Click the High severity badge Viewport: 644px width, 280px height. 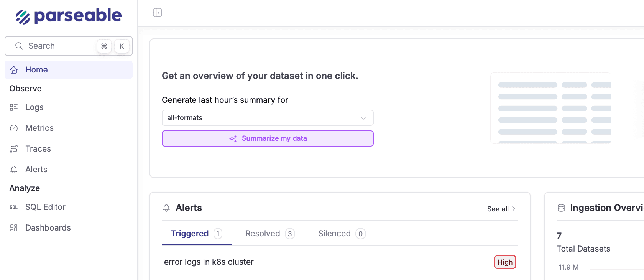coord(505,262)
